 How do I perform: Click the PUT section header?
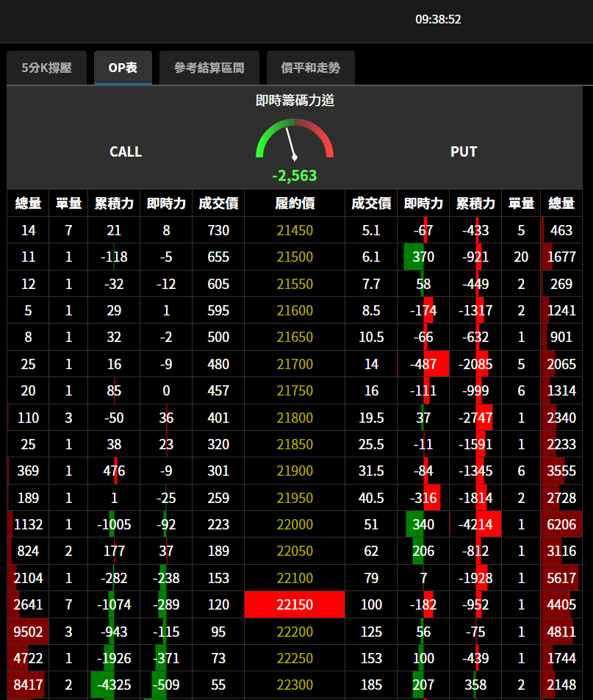tap(464, 151)
